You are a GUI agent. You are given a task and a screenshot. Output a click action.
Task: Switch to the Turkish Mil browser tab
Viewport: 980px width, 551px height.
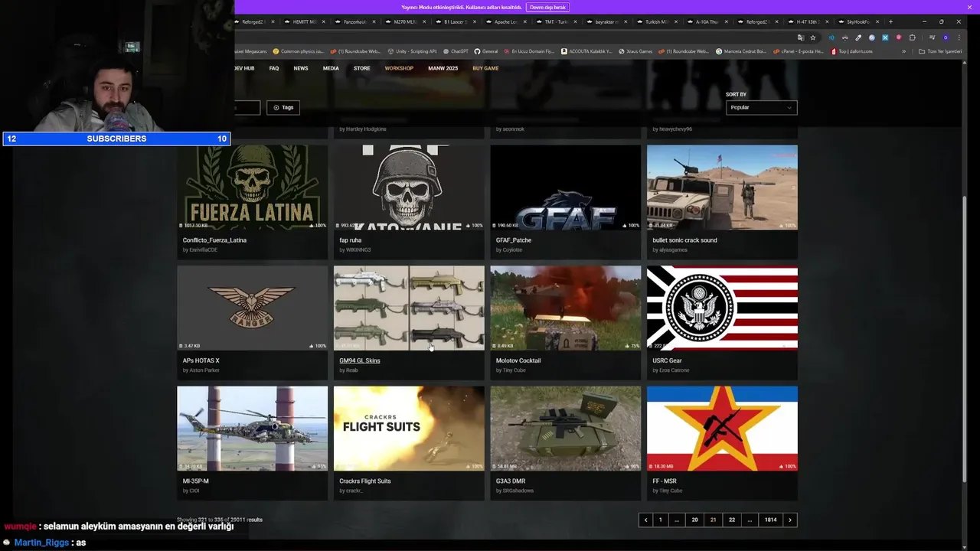pos(656,21)
